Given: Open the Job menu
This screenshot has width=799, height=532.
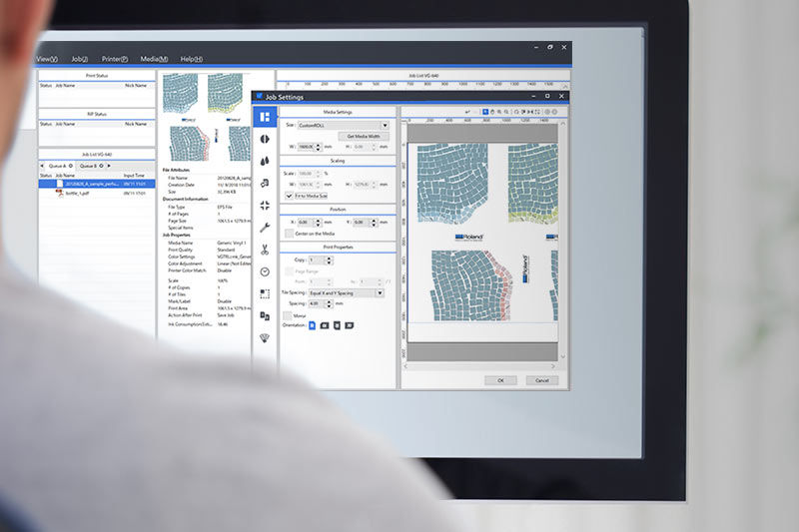Looking at the screenshot, I should [x=80, y=59].
